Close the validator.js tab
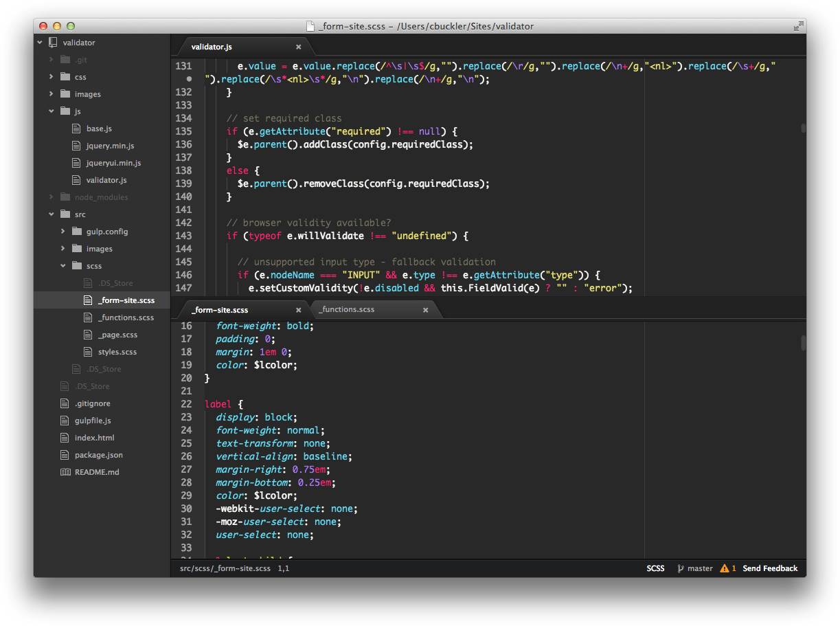This screenshot has width=840, height=626. point(299,47)
